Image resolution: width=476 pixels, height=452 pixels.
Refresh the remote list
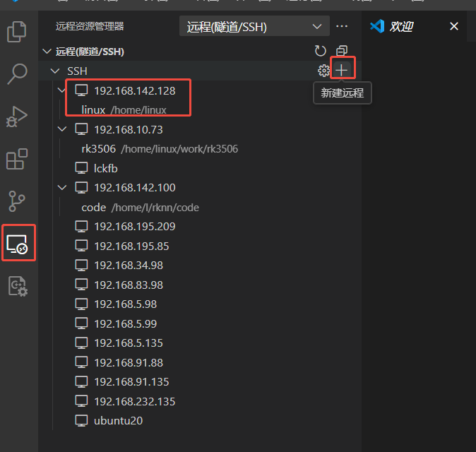point(321,51)
